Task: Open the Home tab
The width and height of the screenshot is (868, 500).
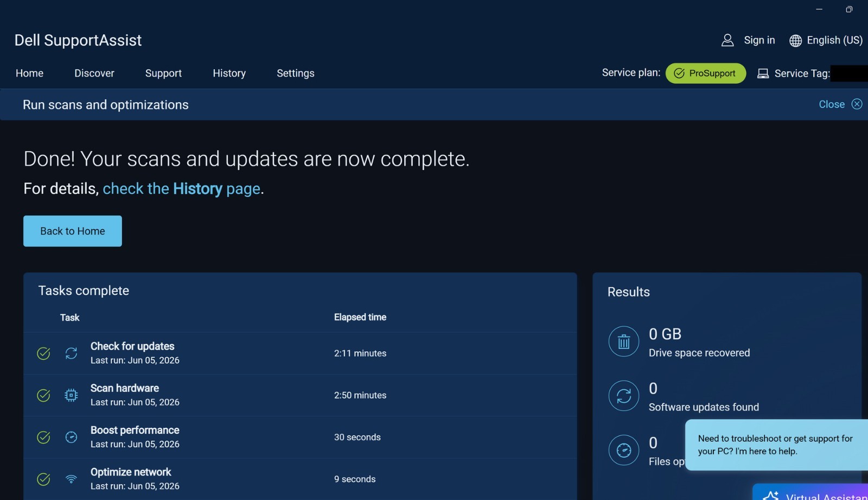Action: coord(29,73)
